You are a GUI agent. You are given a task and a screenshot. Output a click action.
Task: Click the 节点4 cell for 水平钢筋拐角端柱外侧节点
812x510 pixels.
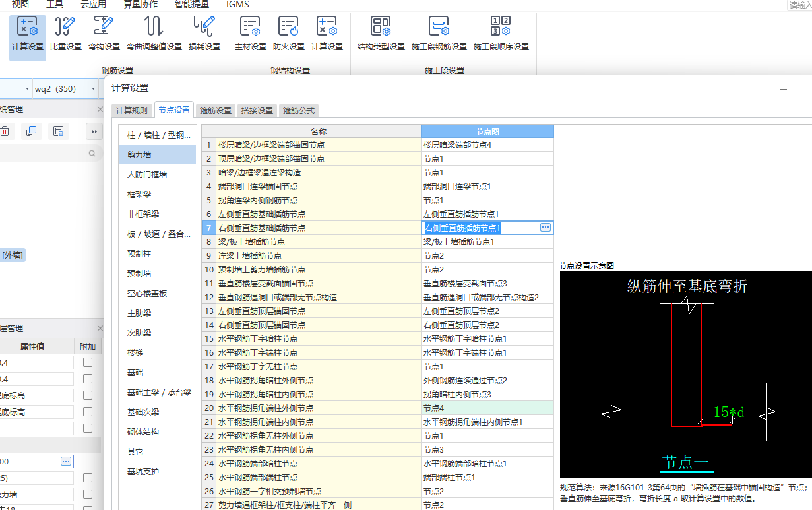[487, 408]
